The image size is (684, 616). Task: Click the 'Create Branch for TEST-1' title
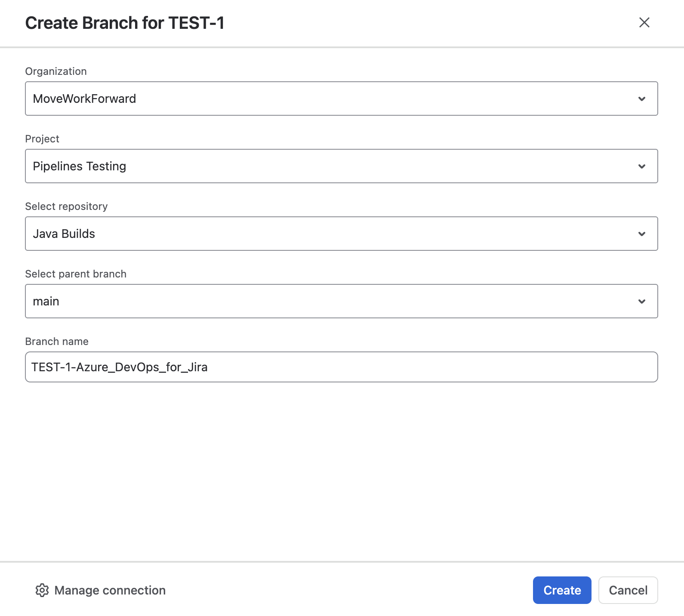pos(125,23)
